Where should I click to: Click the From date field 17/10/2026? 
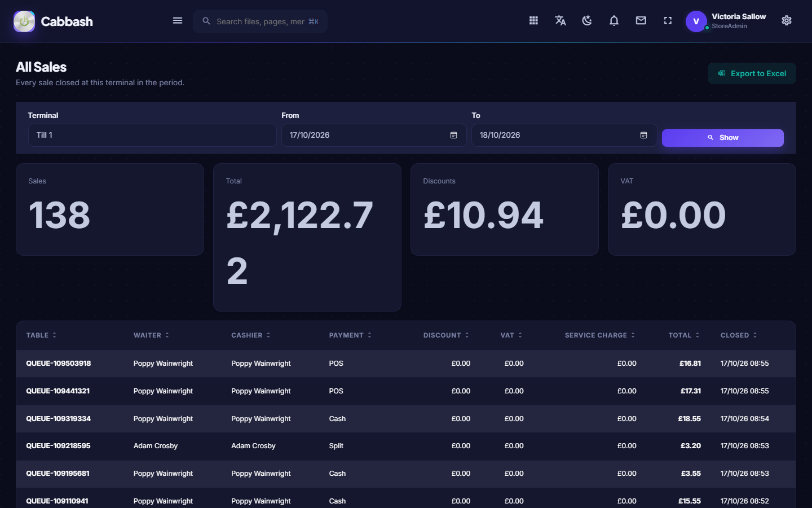[374, 135]
